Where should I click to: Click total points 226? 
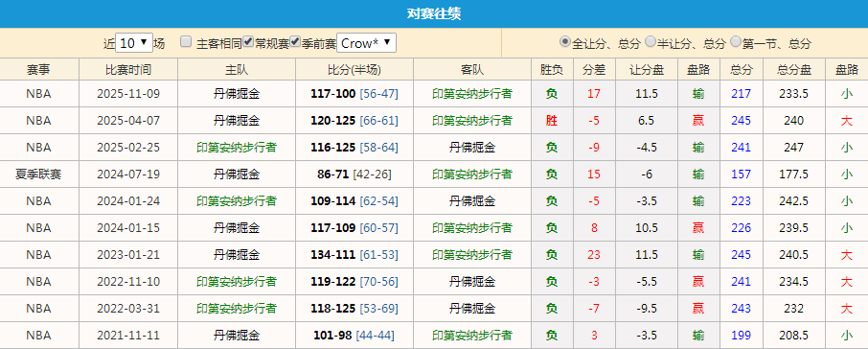[742, 227]
